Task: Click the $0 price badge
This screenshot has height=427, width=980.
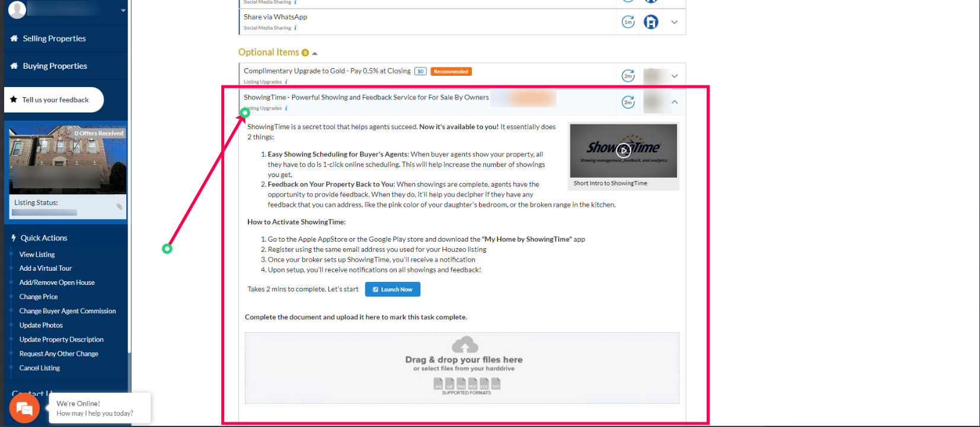Action: pos(420,72)
